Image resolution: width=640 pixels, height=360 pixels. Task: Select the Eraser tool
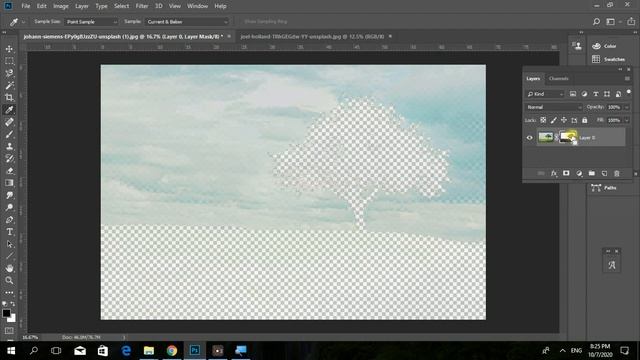point(9,171)
